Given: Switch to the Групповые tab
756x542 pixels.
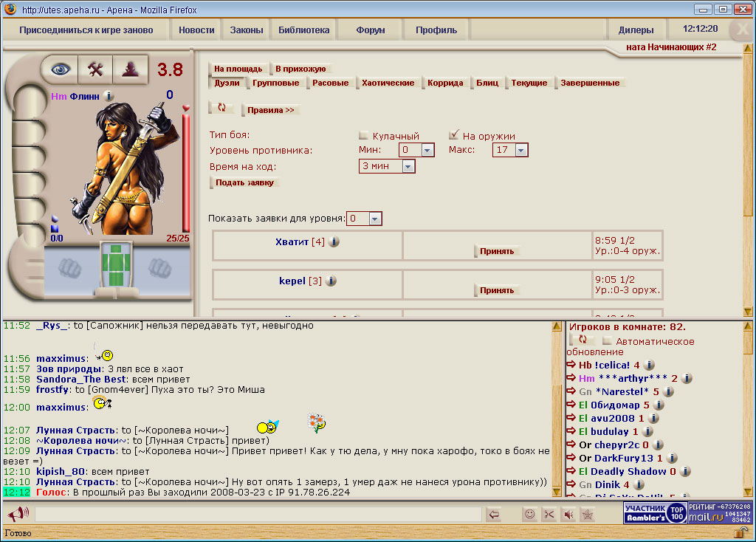Looking at the screenshot, I should pos(275,83).
